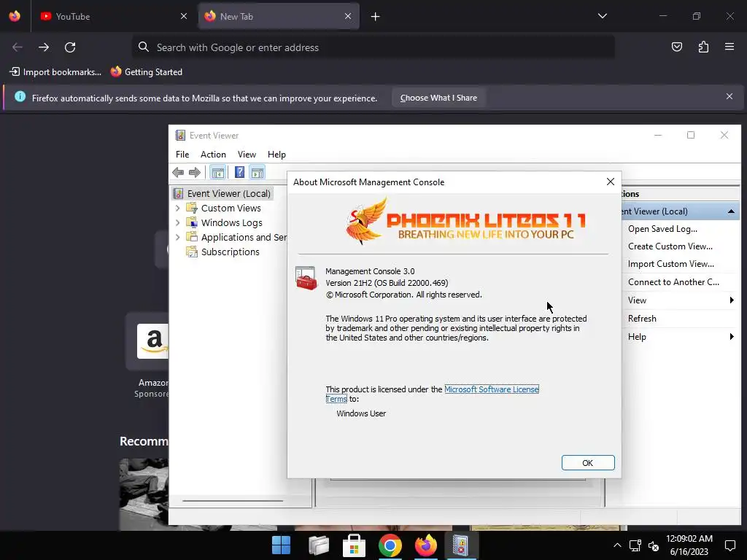The height and width of the screenshot is (560, 747).
Task: Switch to Firefox from the taskbar
Action: pyautogui.click(x=426, y=545)
